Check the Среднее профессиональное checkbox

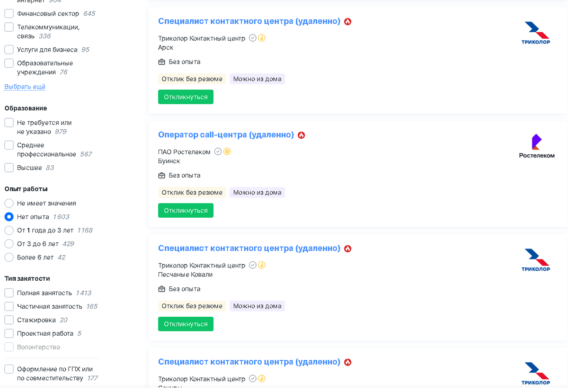(x=9, y=145)
